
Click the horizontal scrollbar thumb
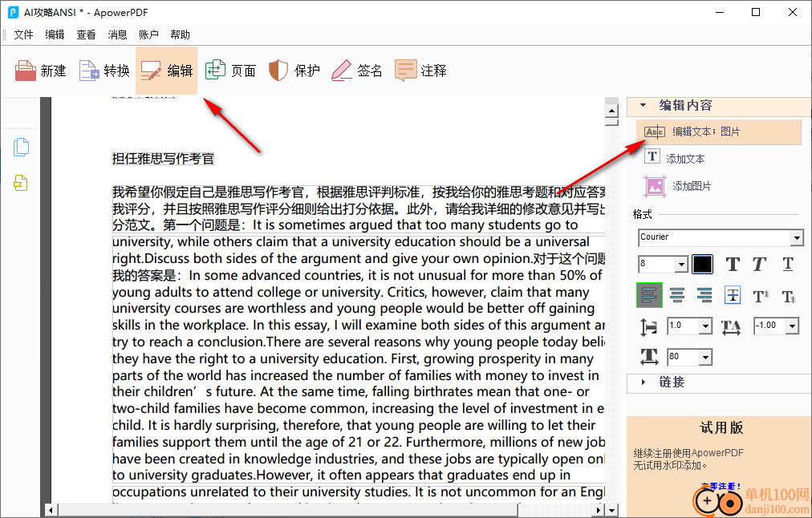288,510
